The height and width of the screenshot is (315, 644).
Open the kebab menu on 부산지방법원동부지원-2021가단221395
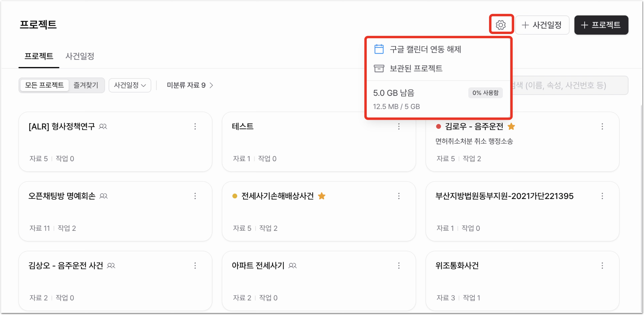(602, 196)
